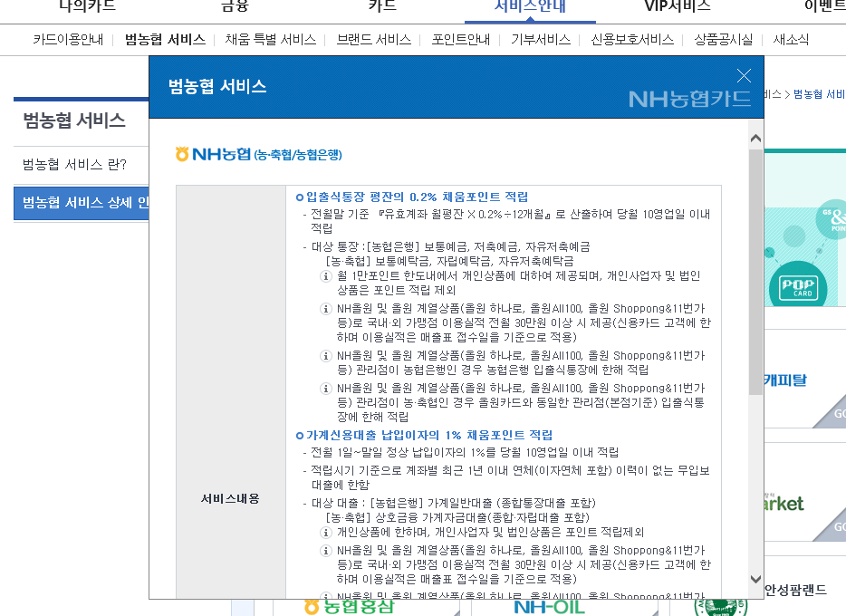This screenshot has width=846, height=616.
Task: Switch to the VIP서비스 top menu
Action: [677, 5]
